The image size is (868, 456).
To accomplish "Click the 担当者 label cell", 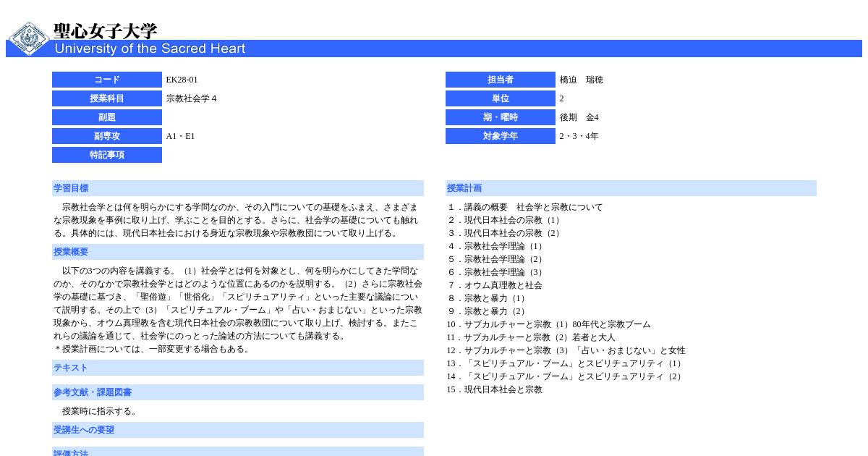I will tap(501, 80).
